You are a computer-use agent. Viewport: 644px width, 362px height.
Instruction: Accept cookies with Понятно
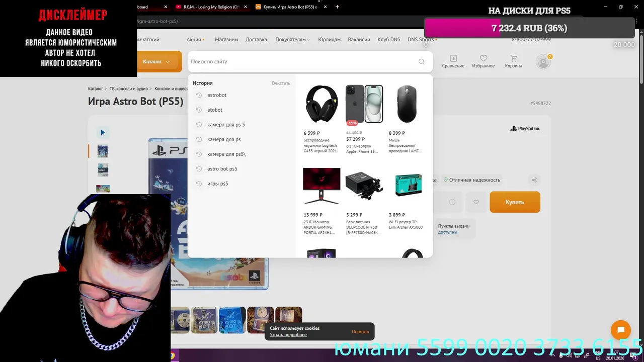tap(360, 332)
